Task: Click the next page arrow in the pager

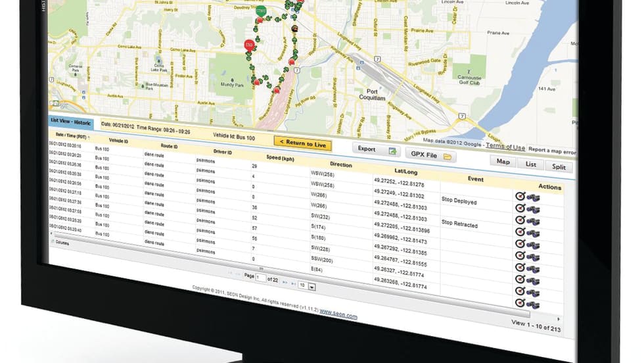Action: 285,281
